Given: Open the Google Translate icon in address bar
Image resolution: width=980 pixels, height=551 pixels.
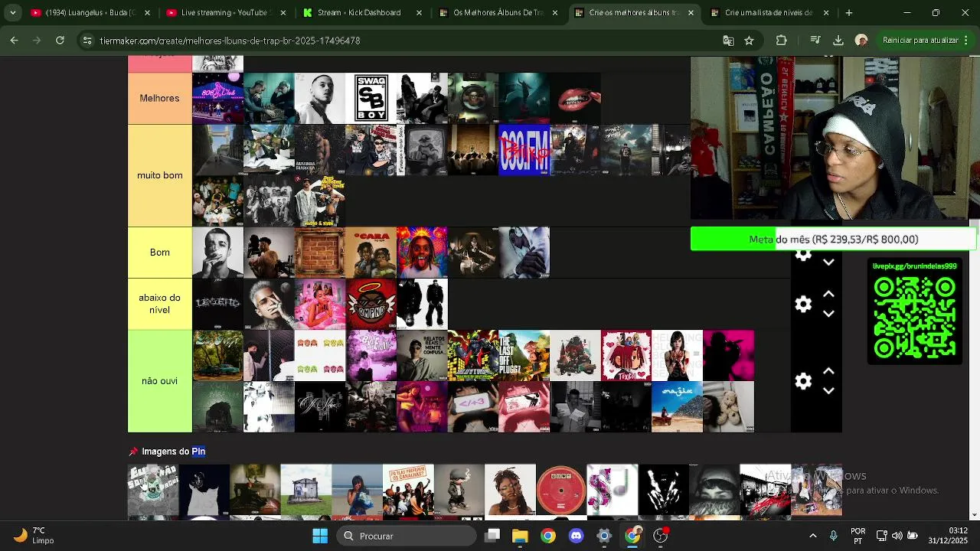Looking at the screenshot, I should (x=728, y=41).
